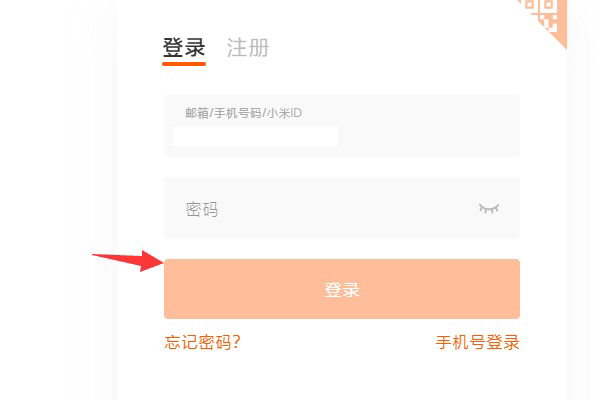Click the QR pattern in the corner

coord(550,15)
